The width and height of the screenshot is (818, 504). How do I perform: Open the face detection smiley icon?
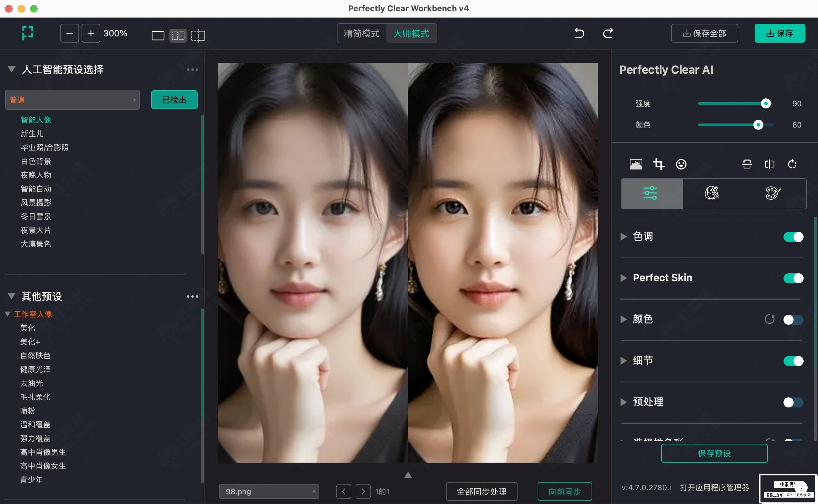(681, 164)
